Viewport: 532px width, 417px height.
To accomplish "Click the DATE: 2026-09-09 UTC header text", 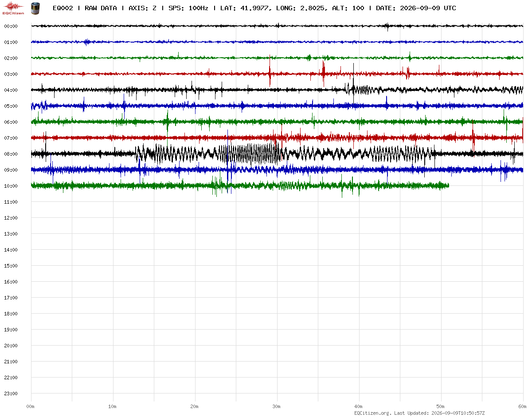I will (416, 8).
